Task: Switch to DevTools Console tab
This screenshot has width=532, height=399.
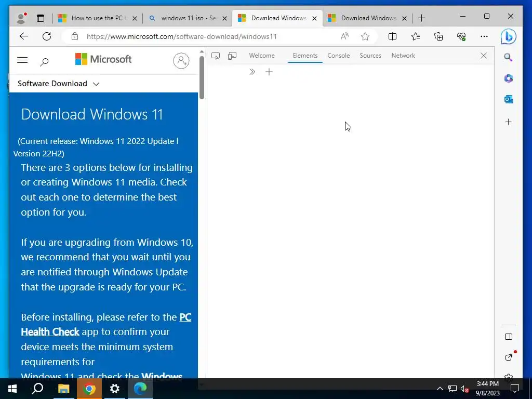Action: [x=339, y=56]
